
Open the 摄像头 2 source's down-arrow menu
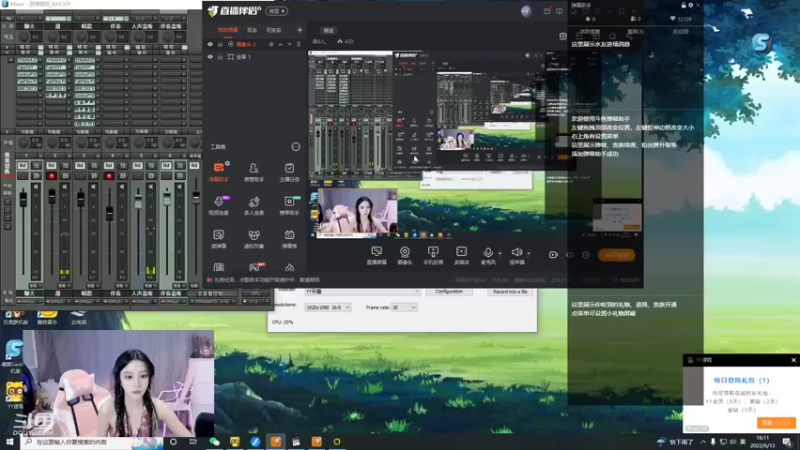pyautogui.click(x=289, y=44)
